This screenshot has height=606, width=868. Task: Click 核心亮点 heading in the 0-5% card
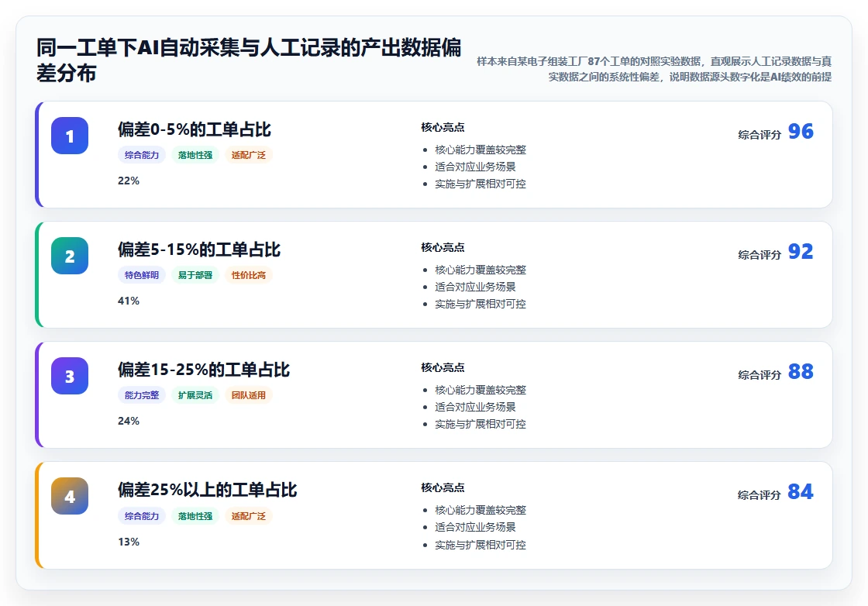443,127
